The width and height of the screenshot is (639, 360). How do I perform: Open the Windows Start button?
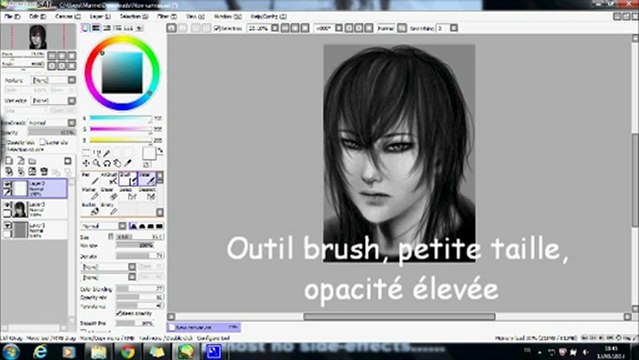click(11, 351)
